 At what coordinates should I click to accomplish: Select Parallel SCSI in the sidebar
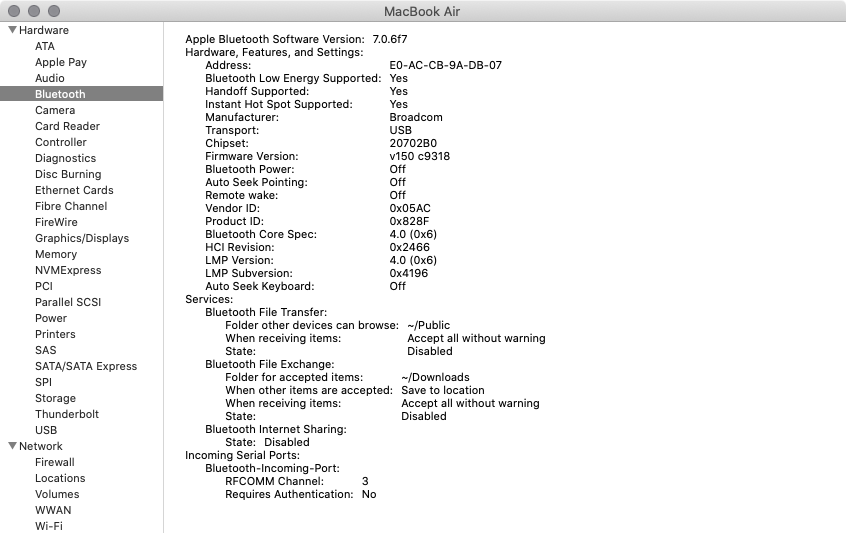(x=68, y=302)
